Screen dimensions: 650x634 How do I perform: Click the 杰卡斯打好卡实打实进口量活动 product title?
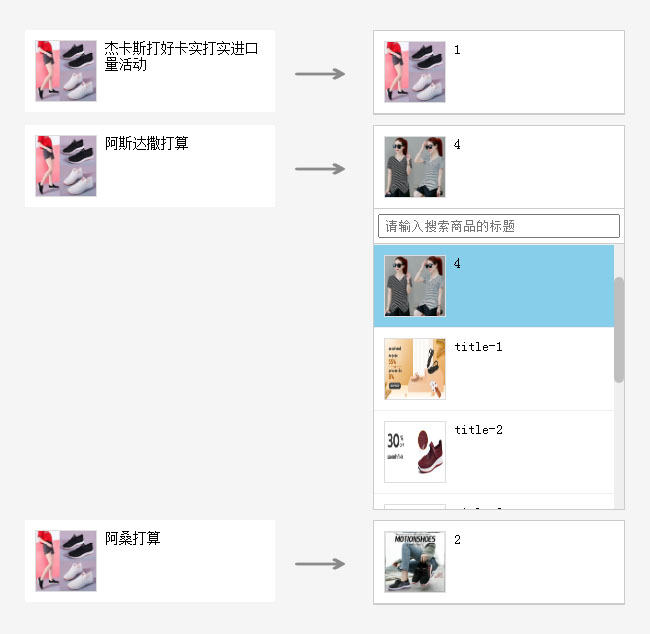181,57
